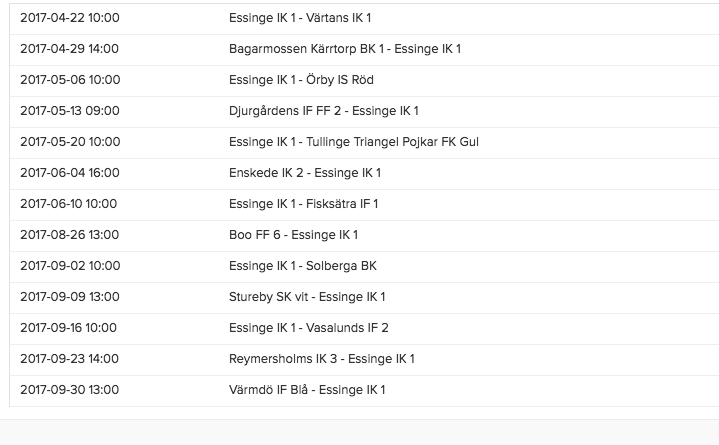Click the Tullinge Triangel Pojkar FK Gul match

point(353,142)
